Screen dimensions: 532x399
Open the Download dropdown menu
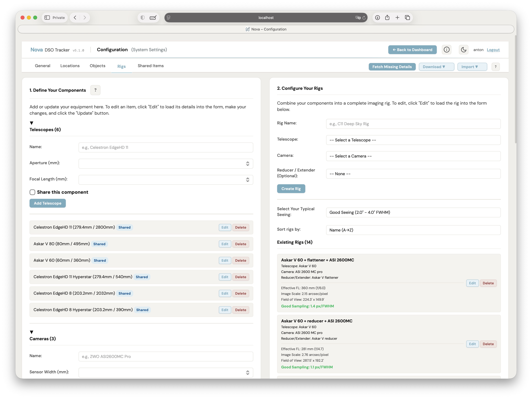point(436,67)
